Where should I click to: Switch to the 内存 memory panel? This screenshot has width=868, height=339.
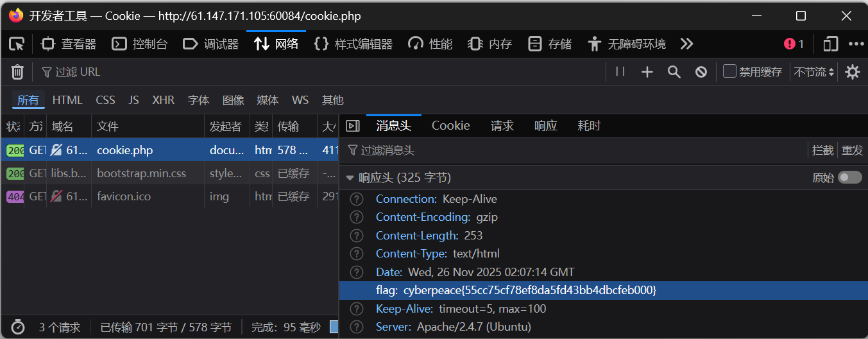[x=490, y=44]
